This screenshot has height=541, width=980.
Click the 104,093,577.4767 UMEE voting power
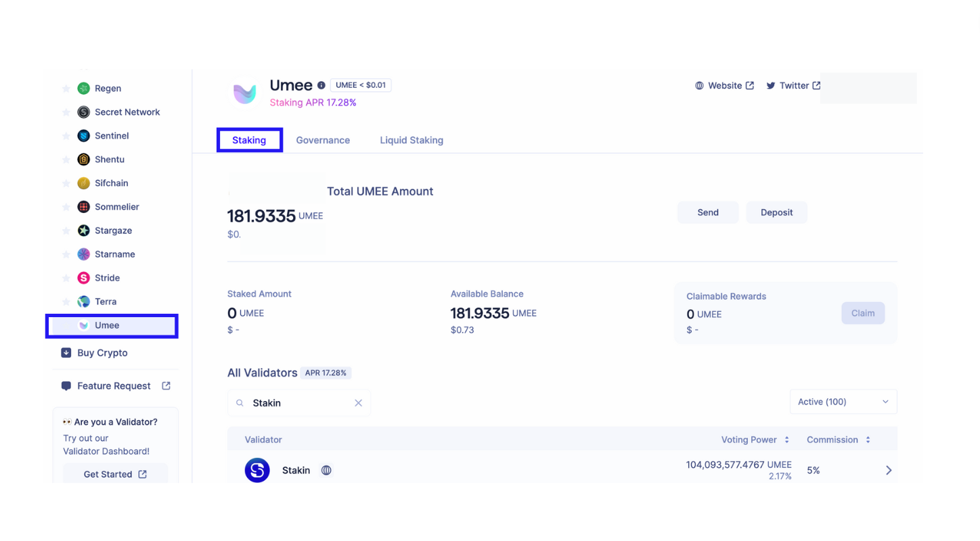pos(738,465)
